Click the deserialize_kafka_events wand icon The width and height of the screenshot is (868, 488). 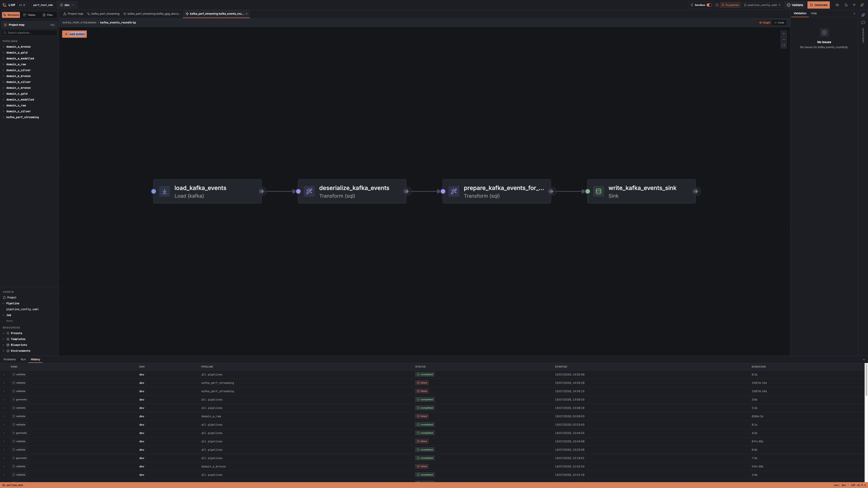309,191
